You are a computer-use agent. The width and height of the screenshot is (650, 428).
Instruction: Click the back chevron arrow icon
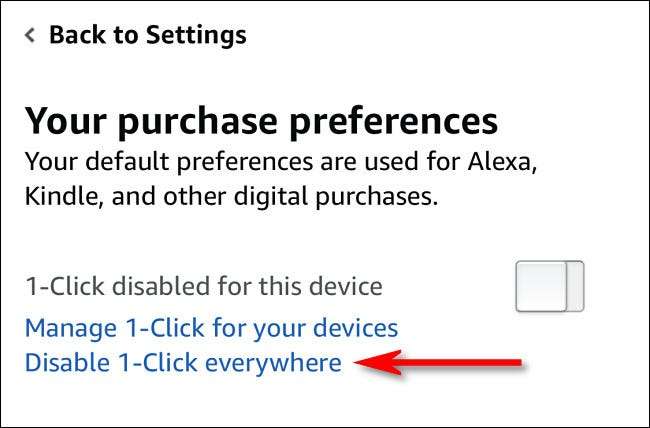click(x=31, y=35)
